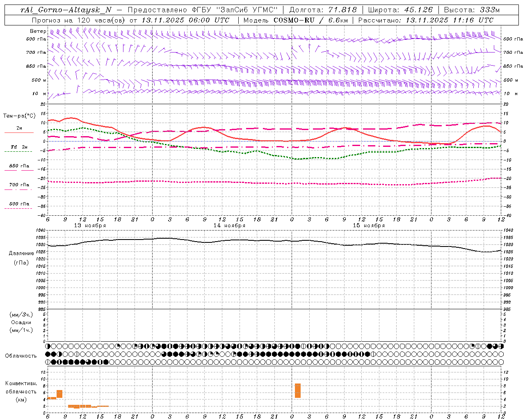This screenshot has height=420, width=525.
Task: Click the station title rAl_Gorno-Altaysk_N
Action: tap(66, 10)
